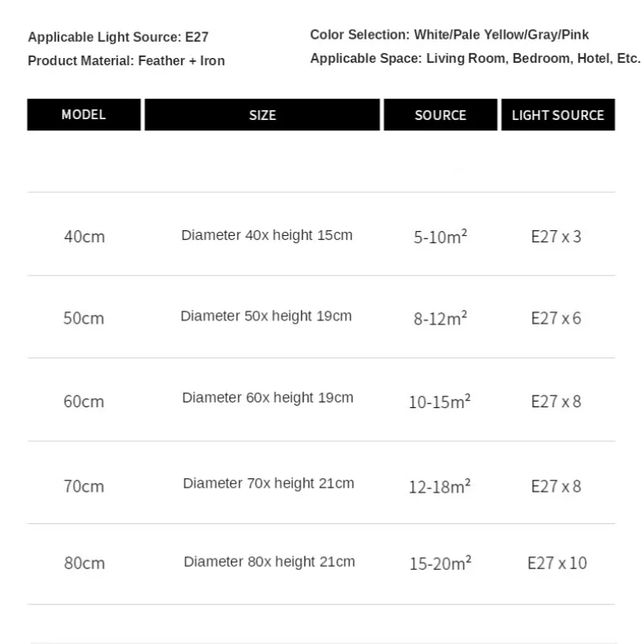Select the 80cm model cell
Viewport: 644px width, 644px height.
click(85, 563)
